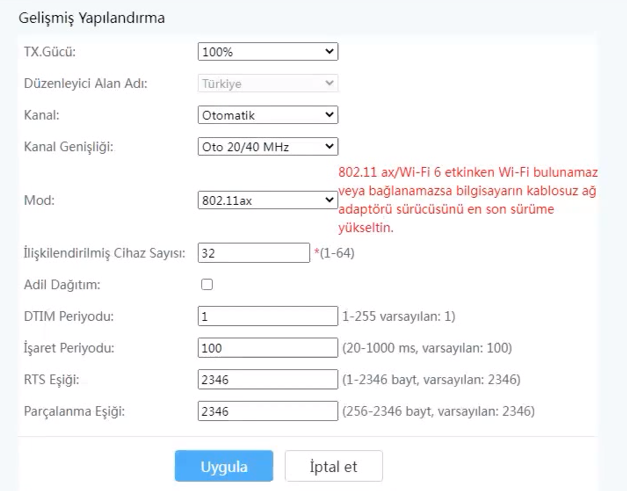Click the DTIM range hint 1-255 varsayılan
The height and width of the screenshot is (491, 627).
point(399,317)
